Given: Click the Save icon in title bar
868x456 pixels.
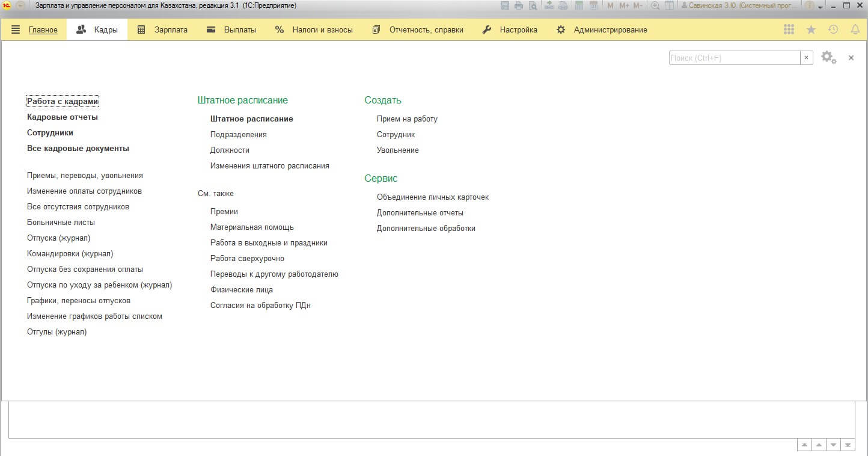Looking at the screenshot, I should 504,5.
